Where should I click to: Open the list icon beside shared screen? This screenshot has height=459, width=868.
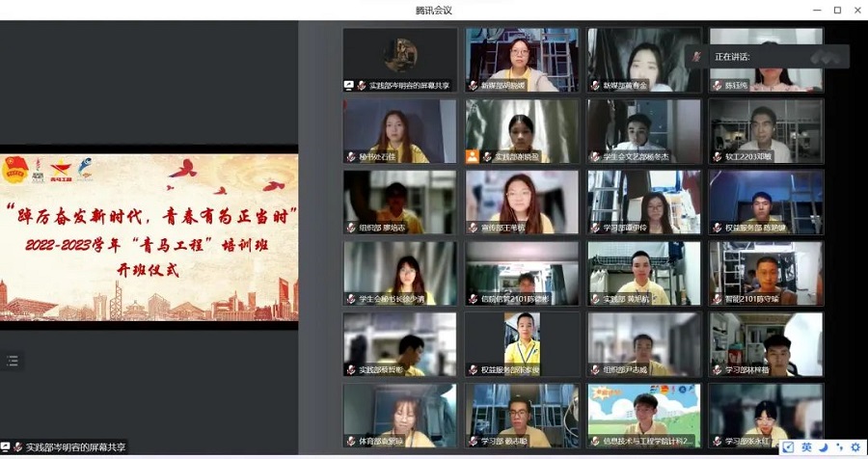(x=13, y=361)
